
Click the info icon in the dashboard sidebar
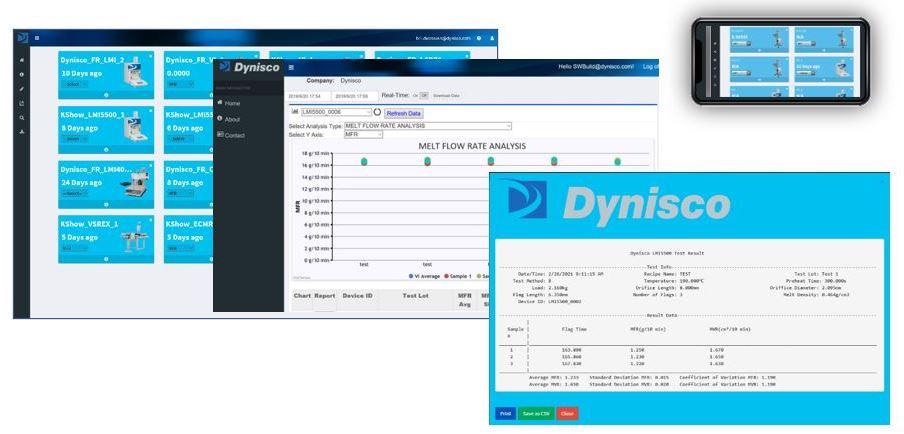point(22,74)
